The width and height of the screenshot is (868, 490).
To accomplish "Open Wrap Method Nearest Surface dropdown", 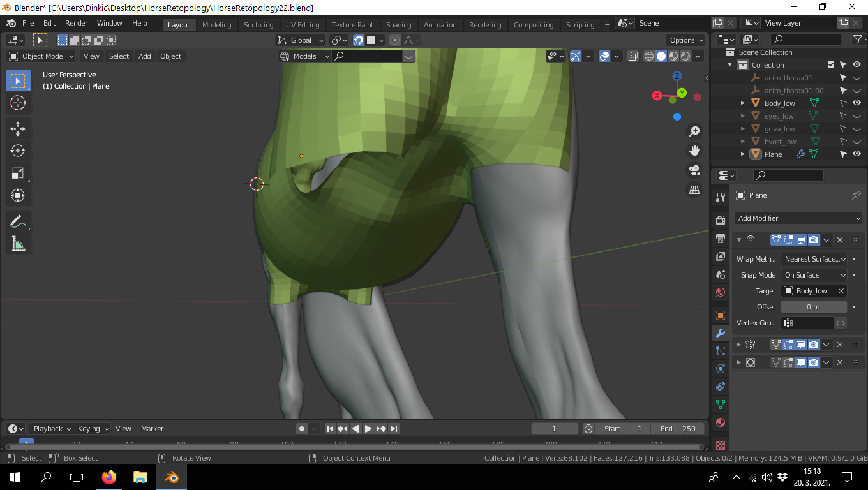I will point(814,259).
